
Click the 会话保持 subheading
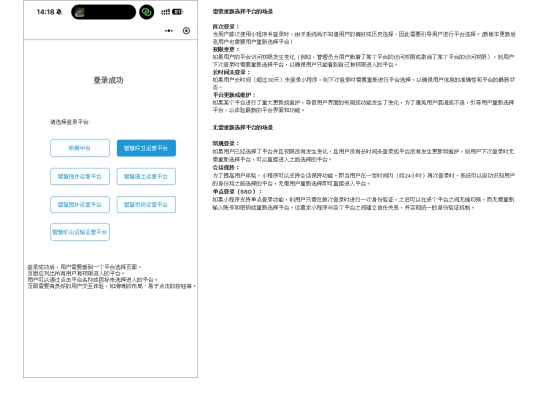pyautogui.click(x=226, y=167)
